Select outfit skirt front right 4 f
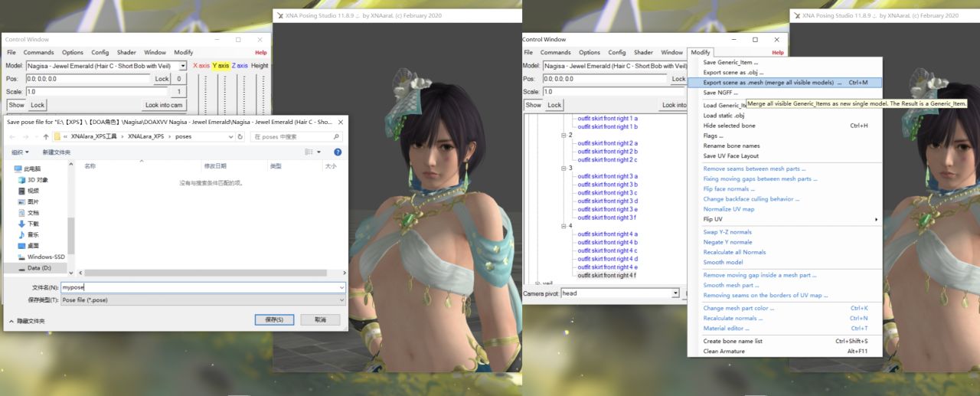This screenshot has height=396, width=980. tap(606, 275)
